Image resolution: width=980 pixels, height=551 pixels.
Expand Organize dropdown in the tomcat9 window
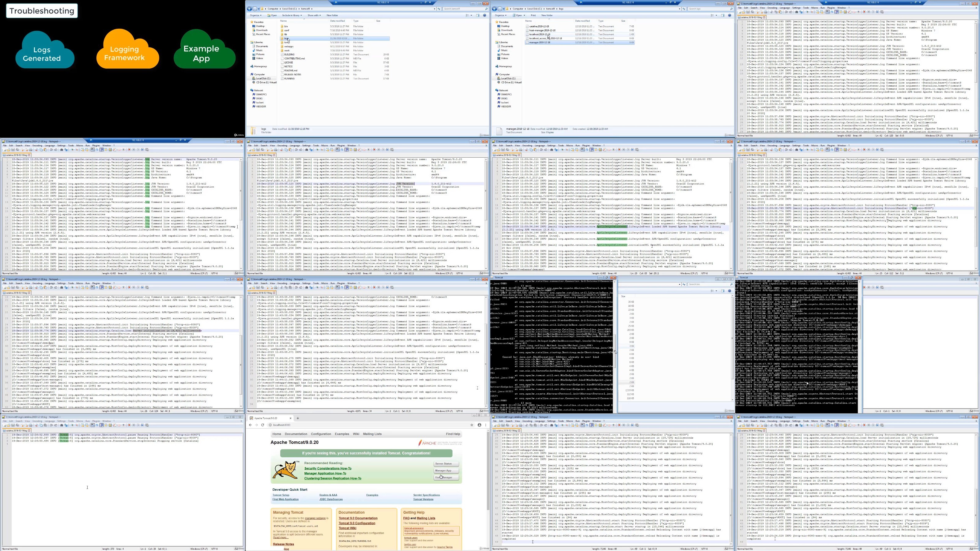[256, 15]
